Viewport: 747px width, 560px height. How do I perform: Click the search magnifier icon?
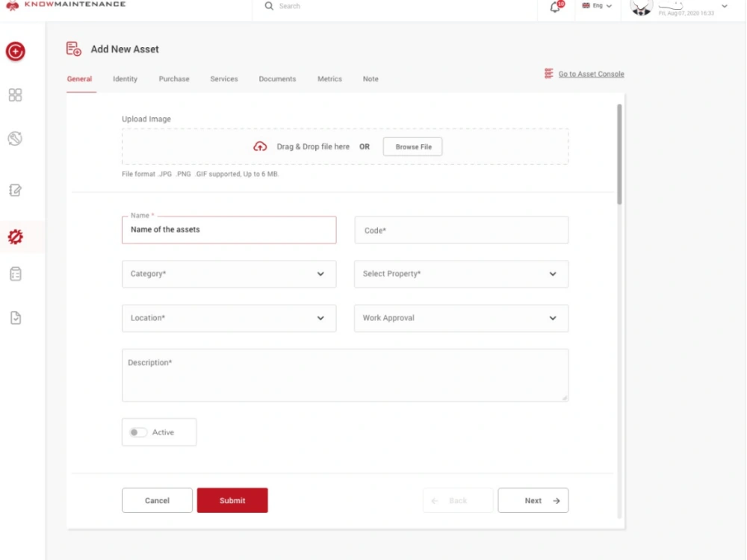(x=269, y=6)
